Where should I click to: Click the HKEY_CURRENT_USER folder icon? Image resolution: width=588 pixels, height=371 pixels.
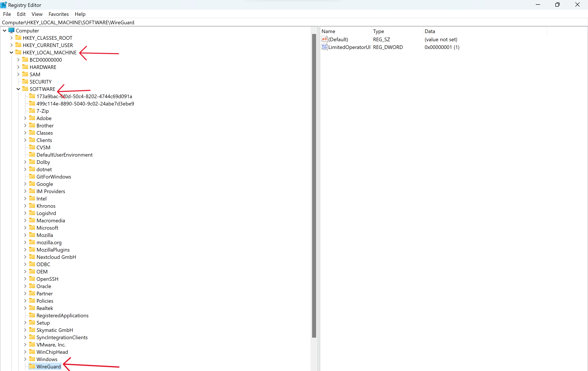coord(18,45)
